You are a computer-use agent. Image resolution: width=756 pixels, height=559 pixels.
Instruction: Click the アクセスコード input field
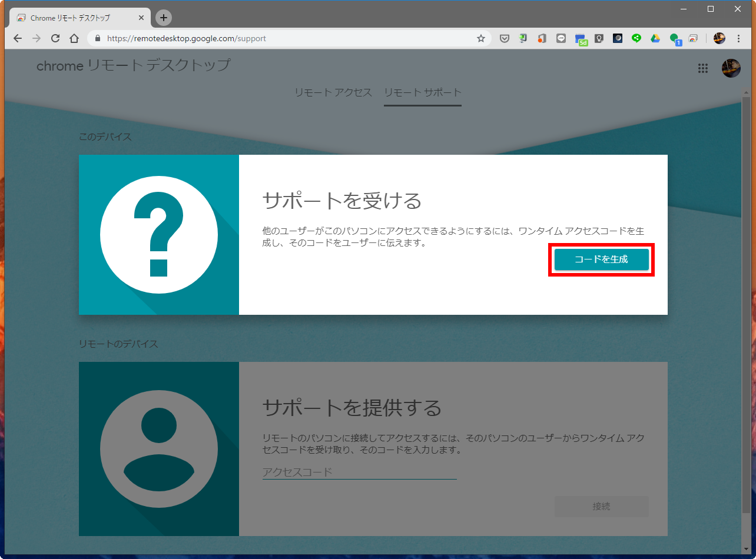pos(360,472)
